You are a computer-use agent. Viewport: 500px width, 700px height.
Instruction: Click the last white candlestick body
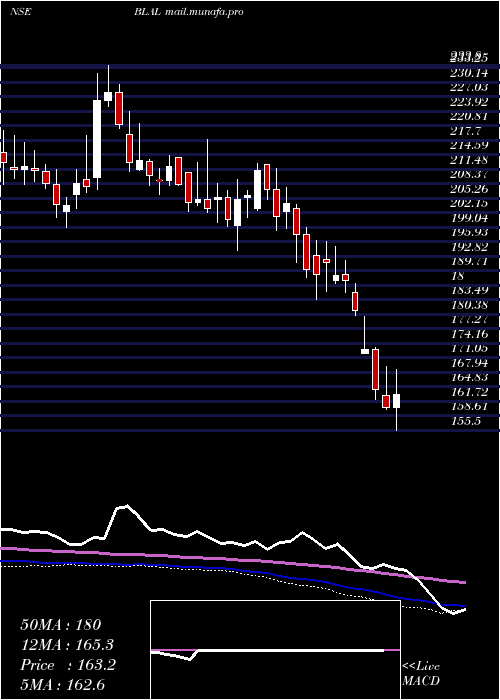(x=396, y=401)
